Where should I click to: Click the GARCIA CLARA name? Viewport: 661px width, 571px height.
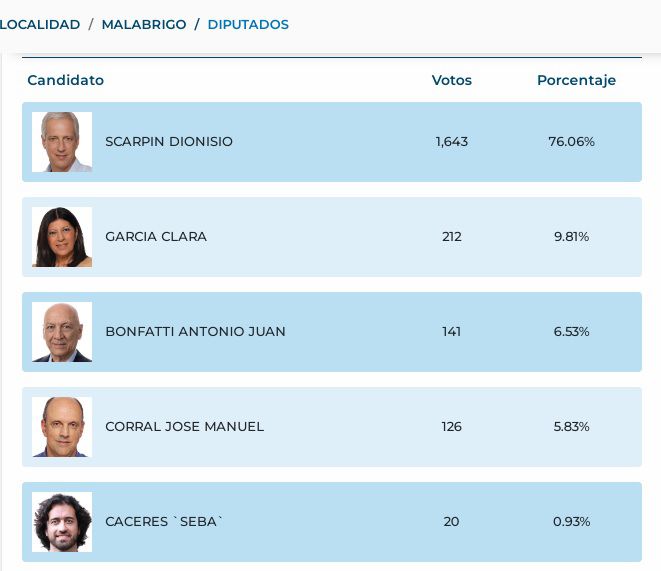pyautogui.click(x=156, y=236)
